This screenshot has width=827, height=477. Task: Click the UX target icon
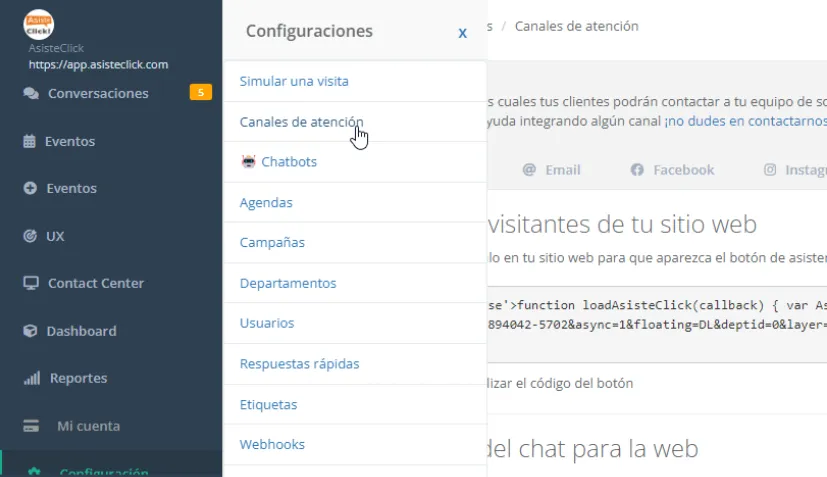[x=30, y=236]
